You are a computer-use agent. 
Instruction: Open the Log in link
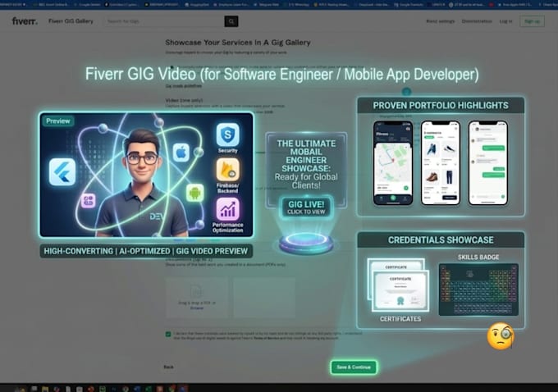point(505,21)
